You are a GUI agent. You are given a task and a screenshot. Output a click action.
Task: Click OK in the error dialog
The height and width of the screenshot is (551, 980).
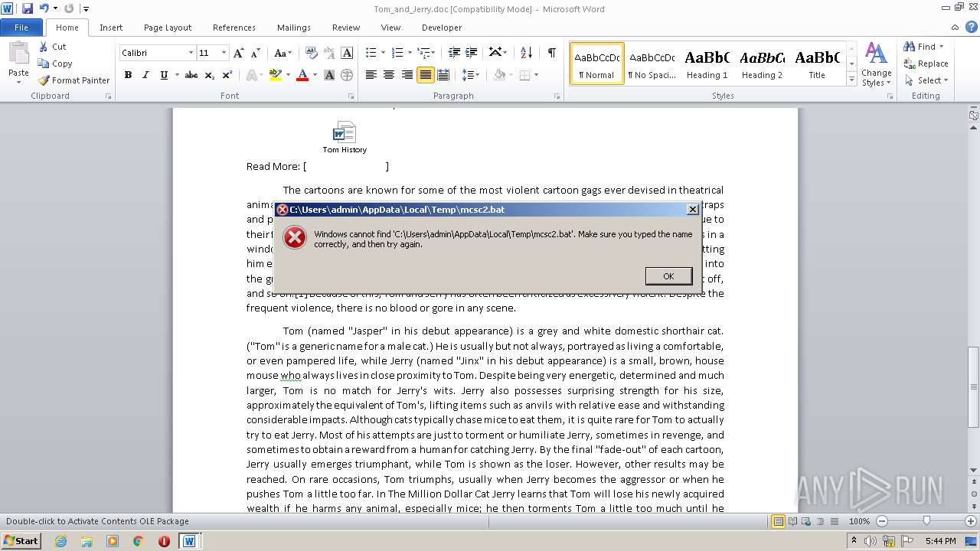tap(668, 276)
